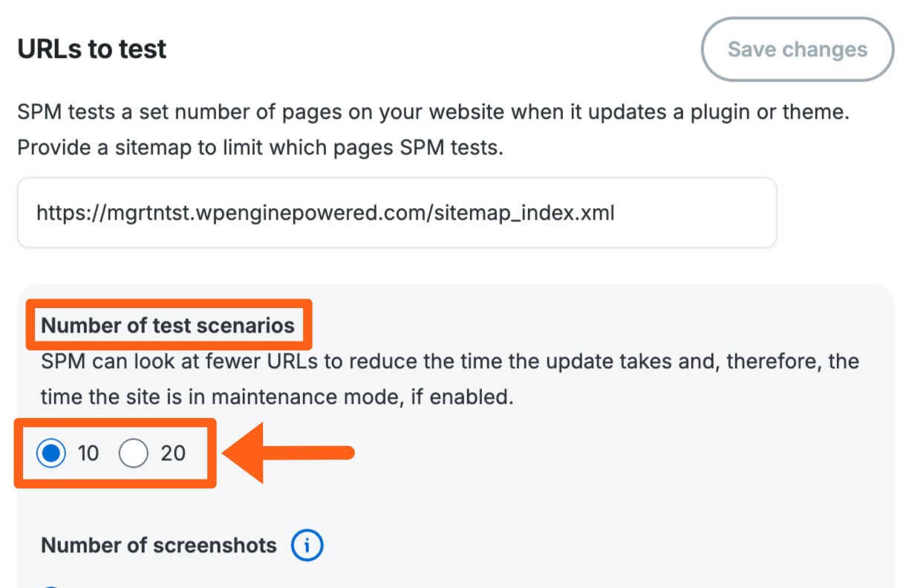Click the line "SPM can look at fewer URLs"

pyautogui.click(x=193, y=362)
